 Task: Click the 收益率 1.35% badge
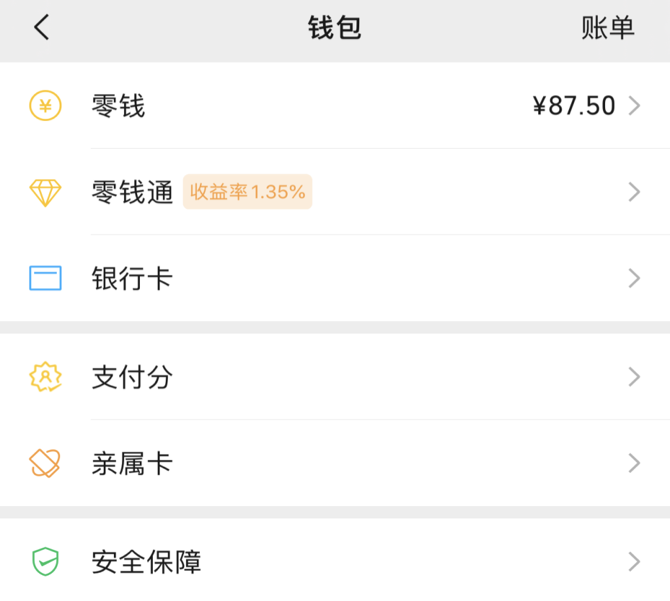click(247, 192)
